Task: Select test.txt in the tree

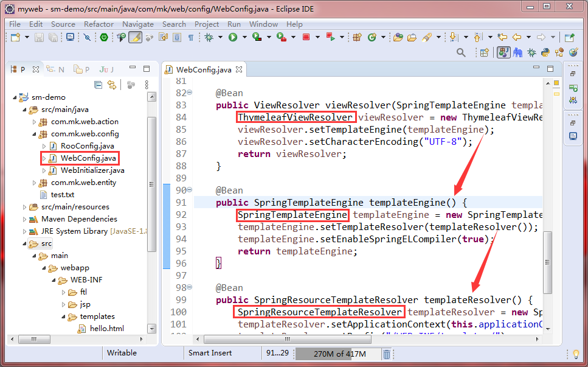Action: 63,195
